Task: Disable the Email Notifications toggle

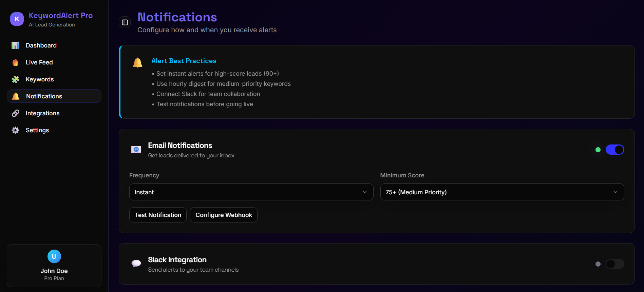Action: (x=614, y=150)
